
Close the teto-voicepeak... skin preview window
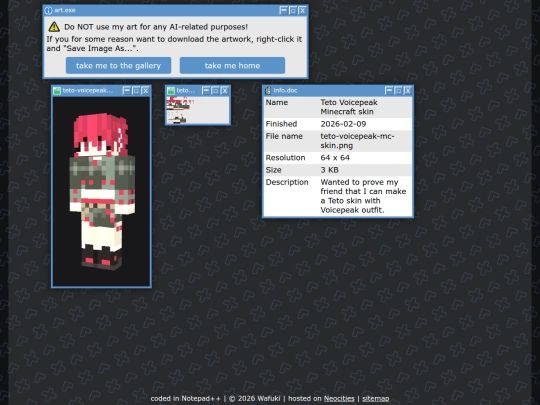tap(145, 91)
